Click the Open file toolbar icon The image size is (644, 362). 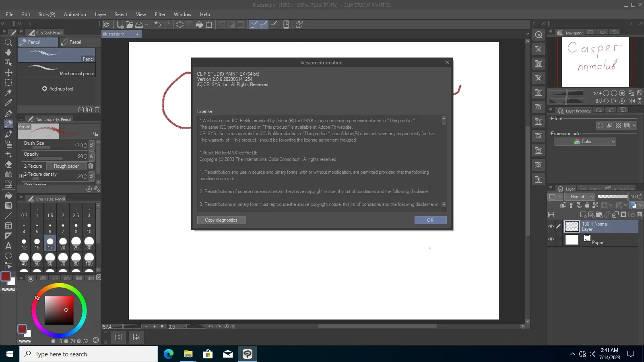[129, 25]
